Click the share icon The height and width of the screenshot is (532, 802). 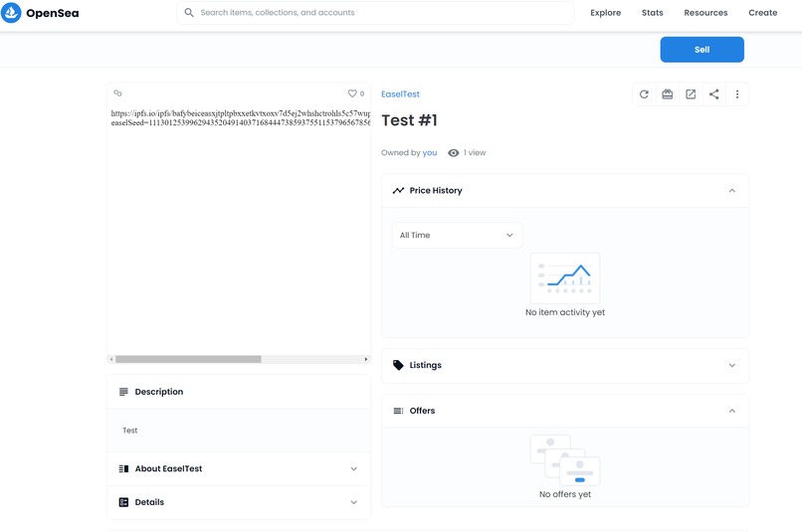coord(713,94)
